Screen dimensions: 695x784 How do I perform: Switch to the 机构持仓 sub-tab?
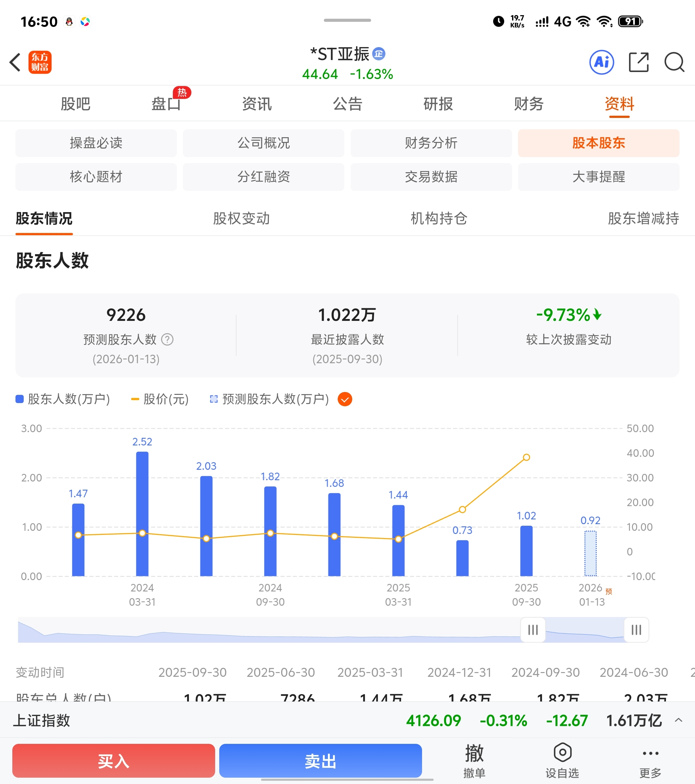(439, 218)
